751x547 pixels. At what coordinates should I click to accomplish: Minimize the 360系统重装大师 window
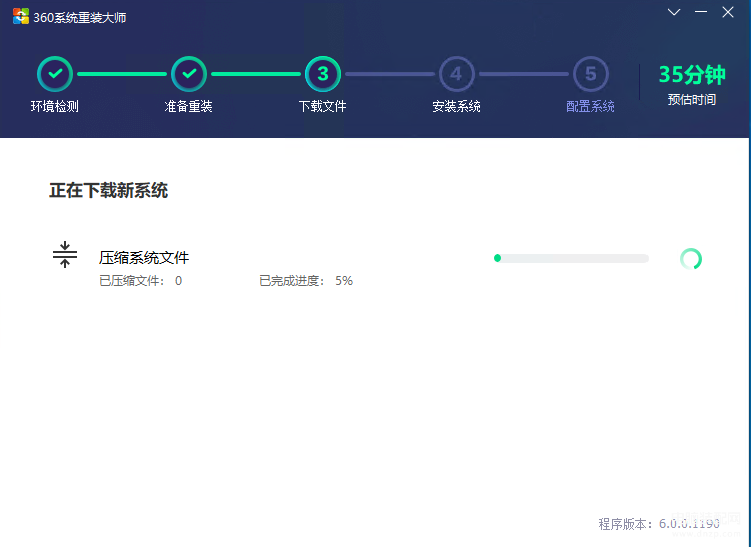(701, 12)
